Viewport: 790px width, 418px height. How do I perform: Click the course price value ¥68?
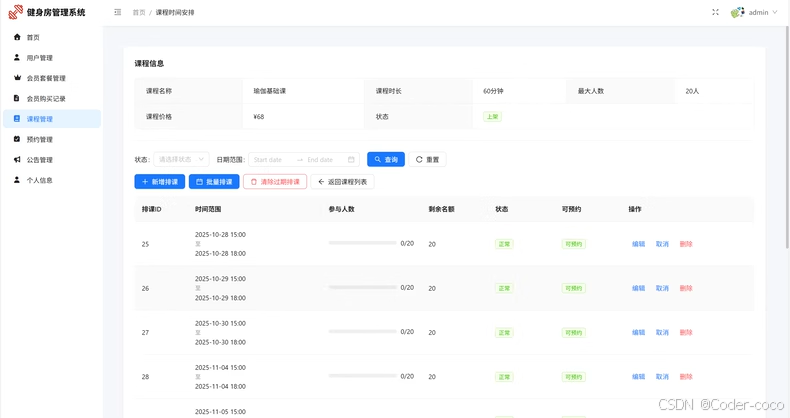point(259,116)
